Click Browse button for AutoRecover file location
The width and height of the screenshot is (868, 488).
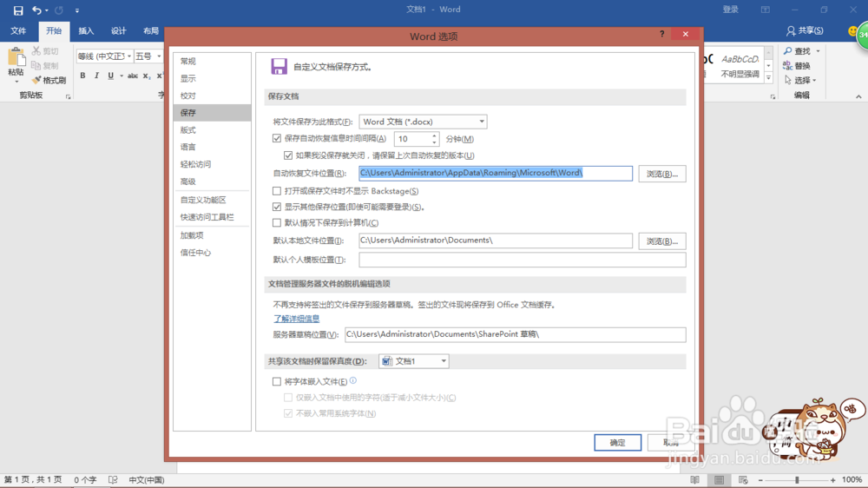tap(662, 174)
